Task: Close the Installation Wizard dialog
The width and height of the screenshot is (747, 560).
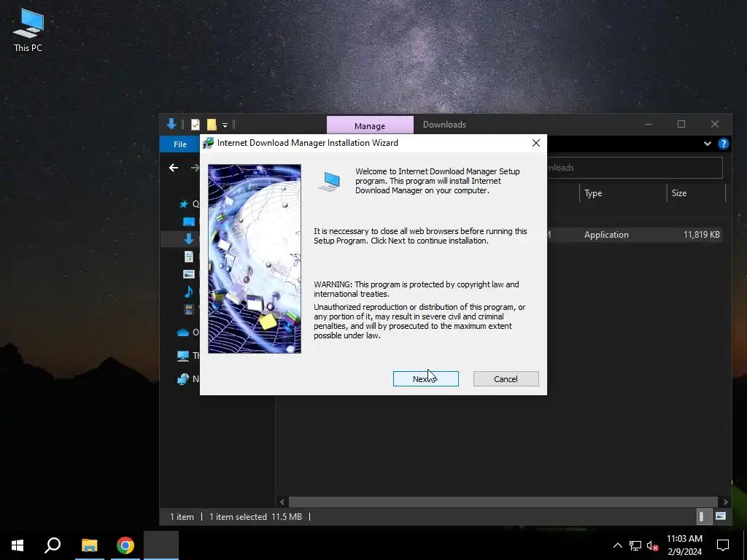Action: pyautogui.click(x=536, y=143)
